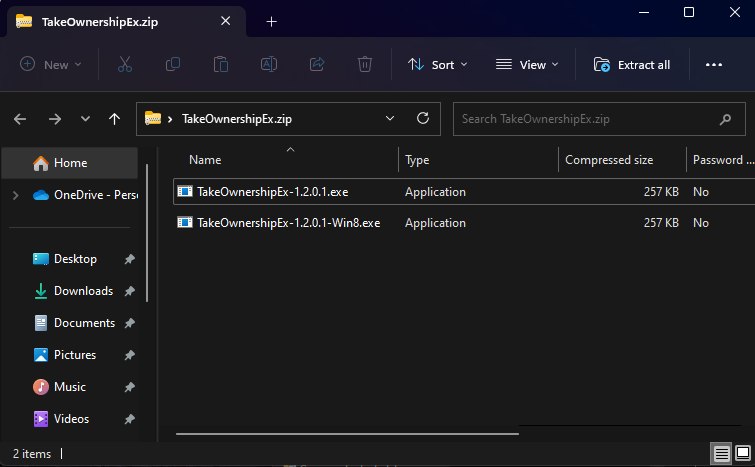Open the View dropdown menu
755x467 pixels.
click(x=527, y=64)
